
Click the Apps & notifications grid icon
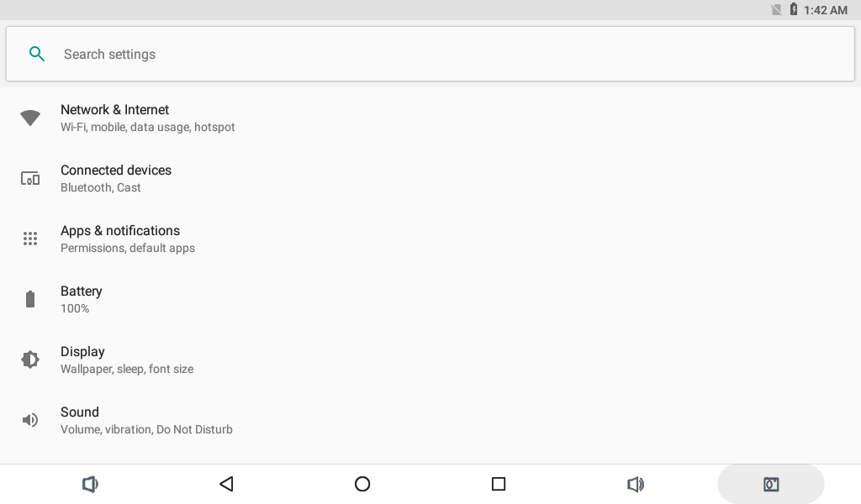click(x=30, y=239)
